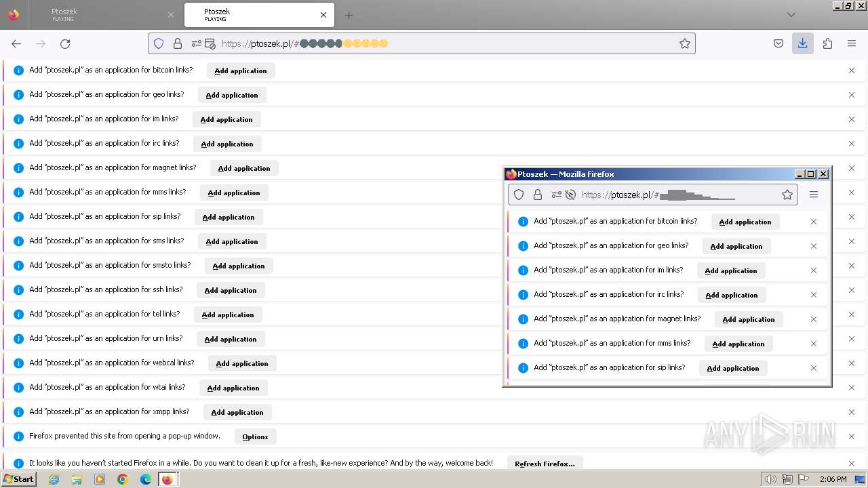This screenshot has width=868, height=488.
Task: Dismiss mms links notification in popup window
Action: pos(814,344)
